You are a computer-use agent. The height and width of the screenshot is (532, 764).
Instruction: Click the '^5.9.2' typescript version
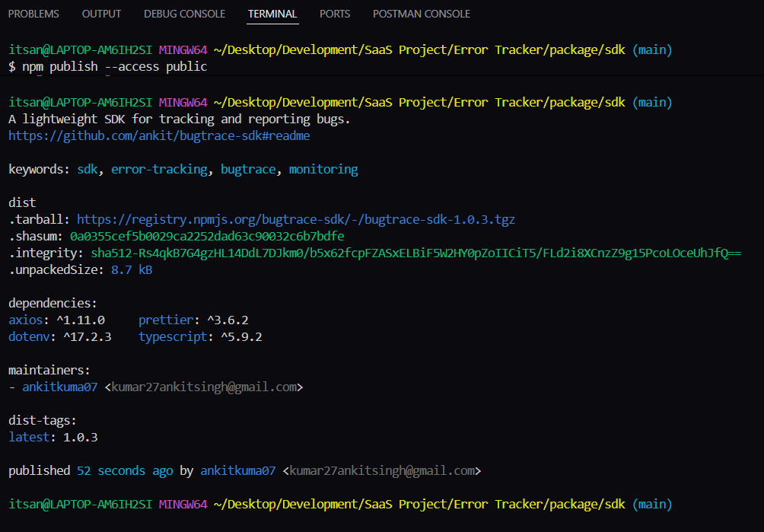pos(241,337)
